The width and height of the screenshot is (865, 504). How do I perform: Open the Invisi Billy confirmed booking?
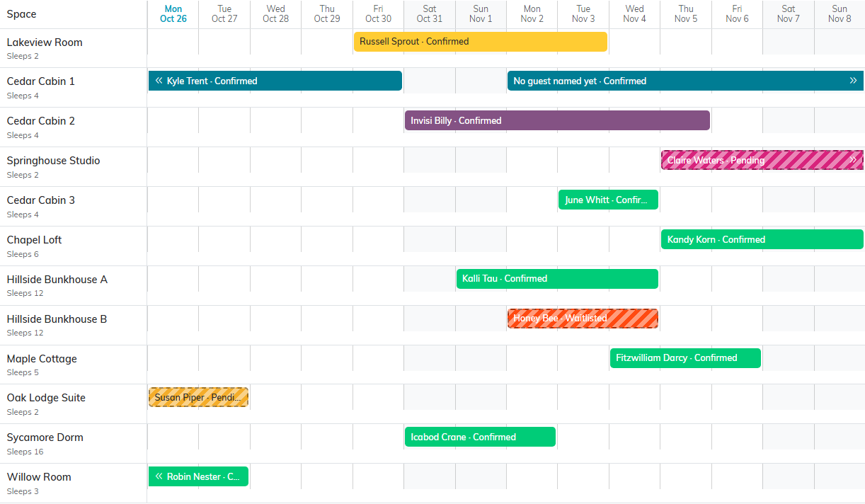(x=558, y=120)
